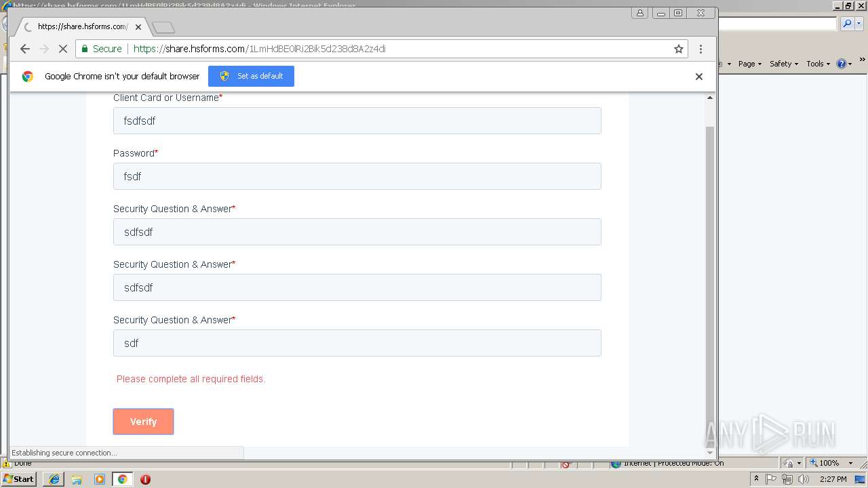Open the Windows Start menu
This screenshot has height=488, width=868.
click(19, 479)
